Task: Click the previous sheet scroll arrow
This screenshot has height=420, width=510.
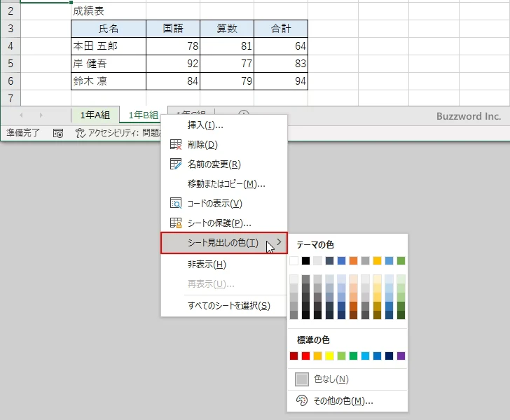Action: tap(21, 115)
